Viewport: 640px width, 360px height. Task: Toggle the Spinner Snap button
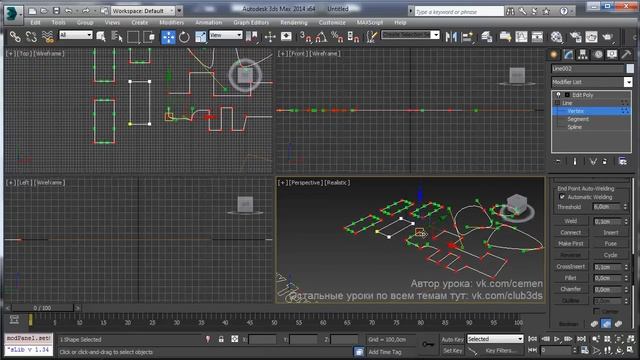click(353, 37)
